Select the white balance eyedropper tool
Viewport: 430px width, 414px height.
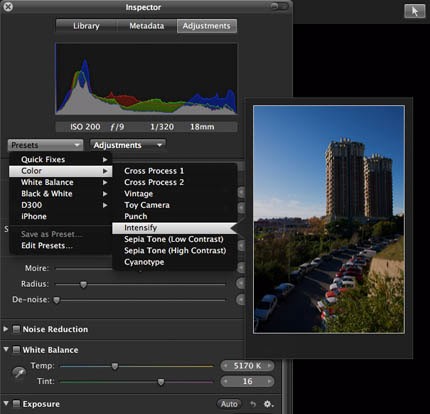(x=19, y=373)
